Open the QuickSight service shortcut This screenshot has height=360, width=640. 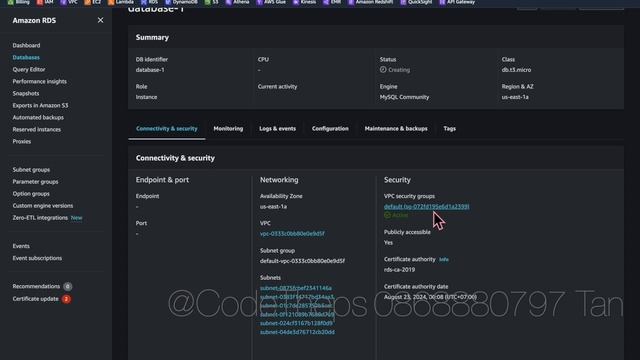coord(416,2)
